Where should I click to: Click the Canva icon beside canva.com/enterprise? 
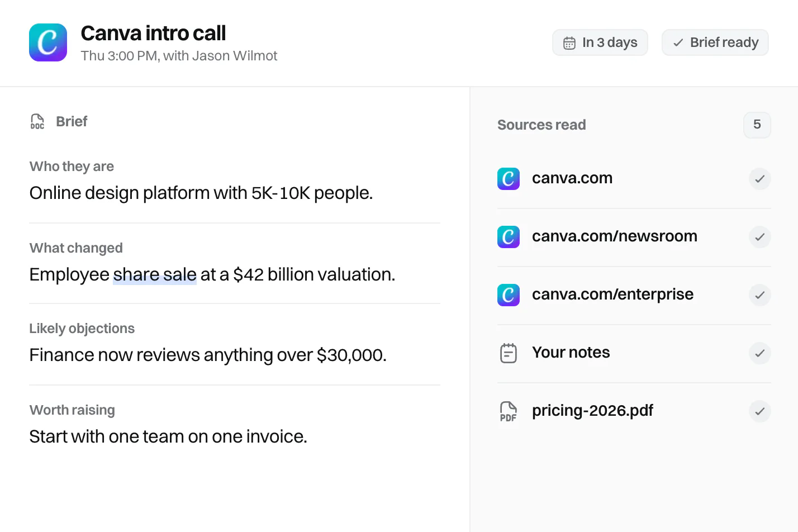[x=509, y=295]
